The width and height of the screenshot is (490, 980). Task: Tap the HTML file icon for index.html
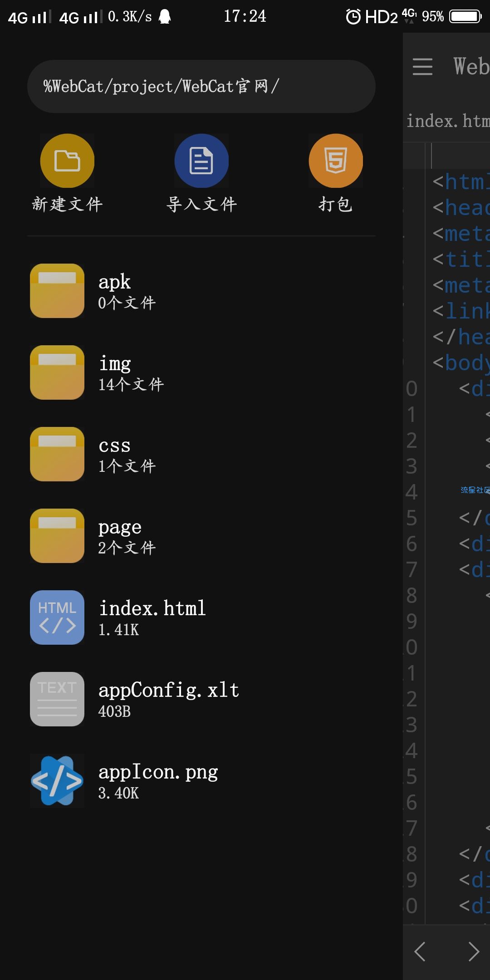[x=57, y=617]
